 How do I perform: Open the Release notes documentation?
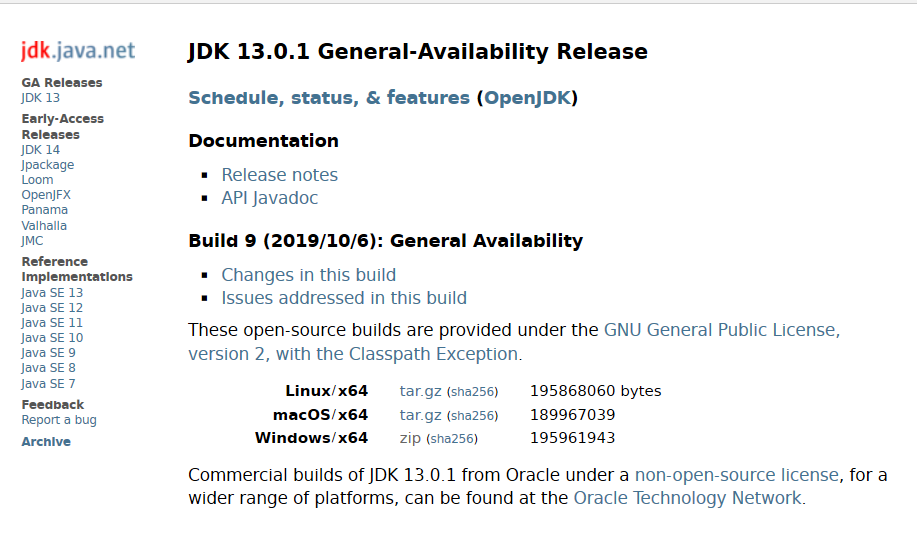click(x=280, y=175)
